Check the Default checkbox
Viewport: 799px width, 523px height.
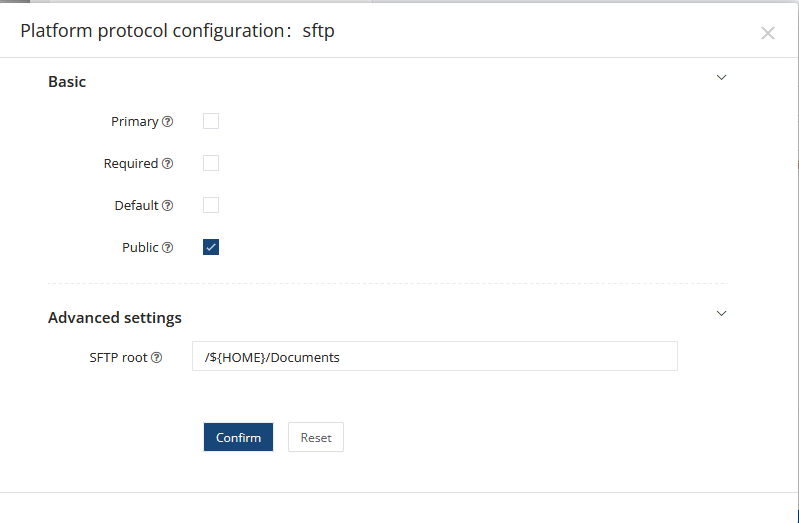211,206
